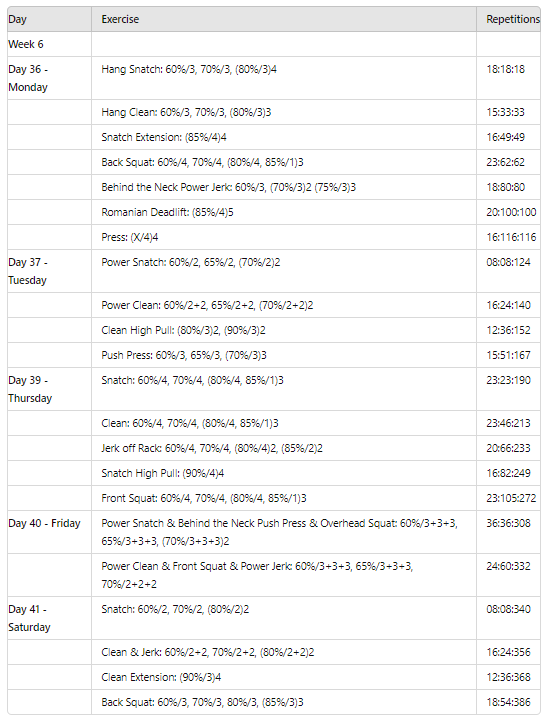This screenshot has width=547, height=717.
Task: Select the Day 36 - Monday cell
Action: coord(49,78)
